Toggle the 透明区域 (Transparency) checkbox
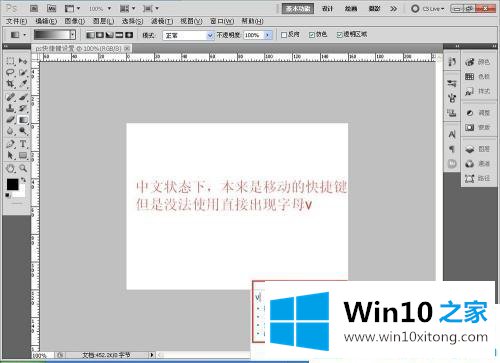500x363 pixels. coord(340,35)
